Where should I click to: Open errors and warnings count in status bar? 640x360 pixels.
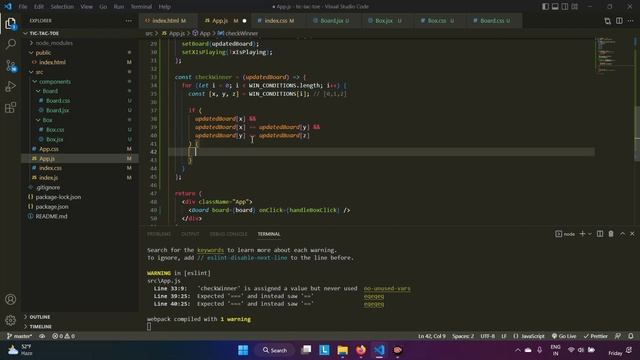click(x=63, y=336)
